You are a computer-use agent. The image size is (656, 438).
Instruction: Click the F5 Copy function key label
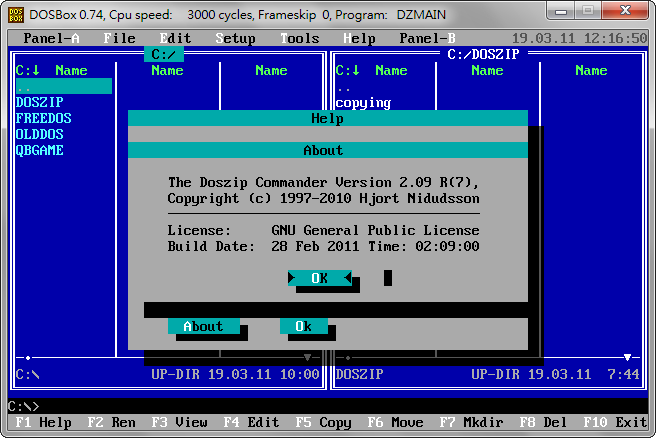pos(323,423)
